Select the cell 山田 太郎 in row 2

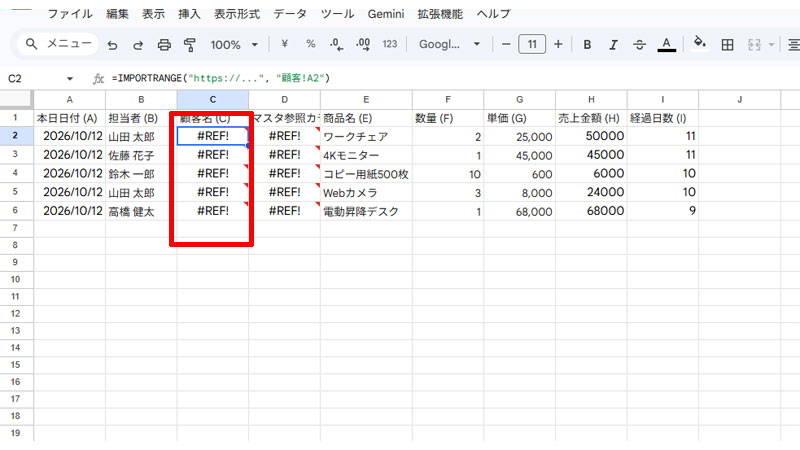click(141, 136)
